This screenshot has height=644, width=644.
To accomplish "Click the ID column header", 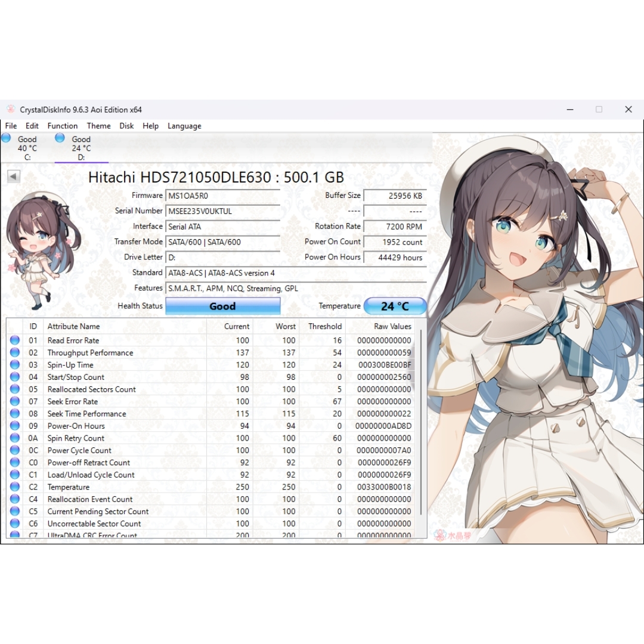I will pos(33,327).
